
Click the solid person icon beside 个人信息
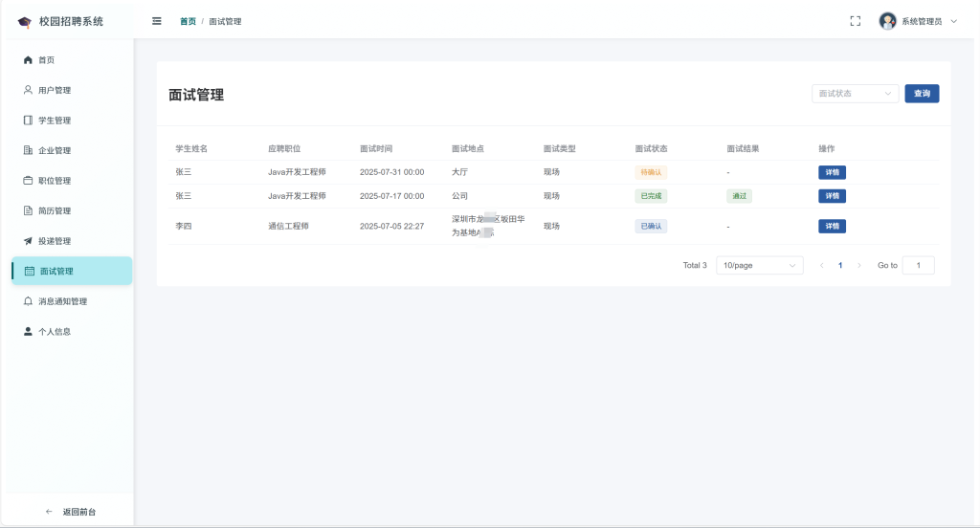[x=28, y=331]
